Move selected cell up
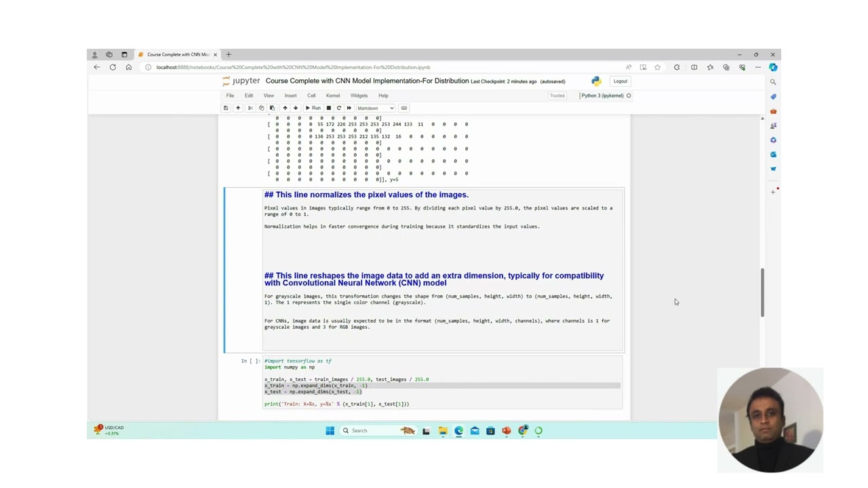 click(x=285, y=108)
